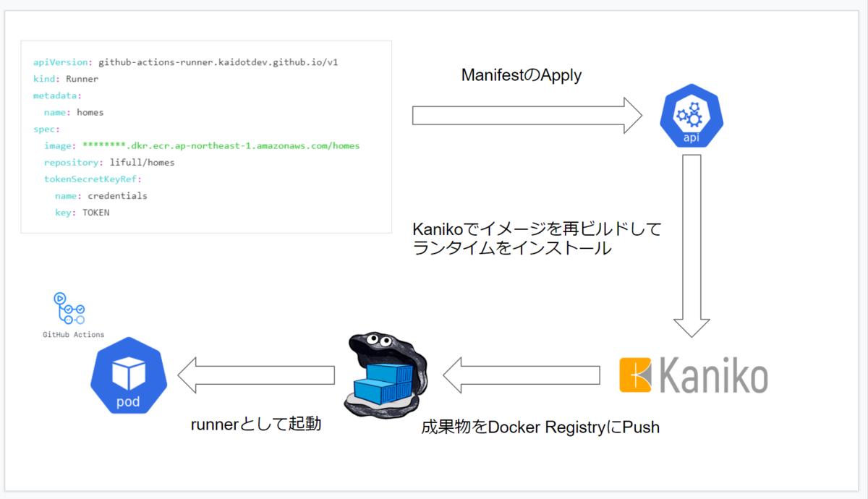Click the orange K in the Kaniko logo
This screenshot has height=499, width=868.
coord(634,374)
